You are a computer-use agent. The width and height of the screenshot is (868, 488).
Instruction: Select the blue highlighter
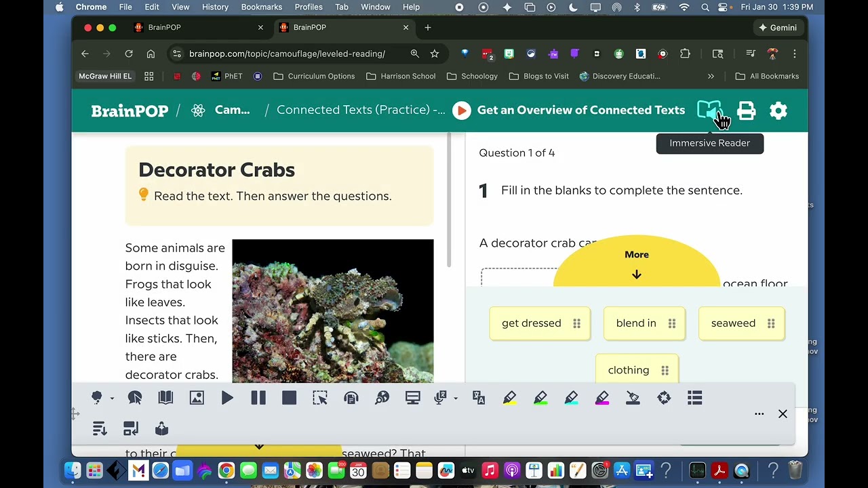click(x=571, y=398)
